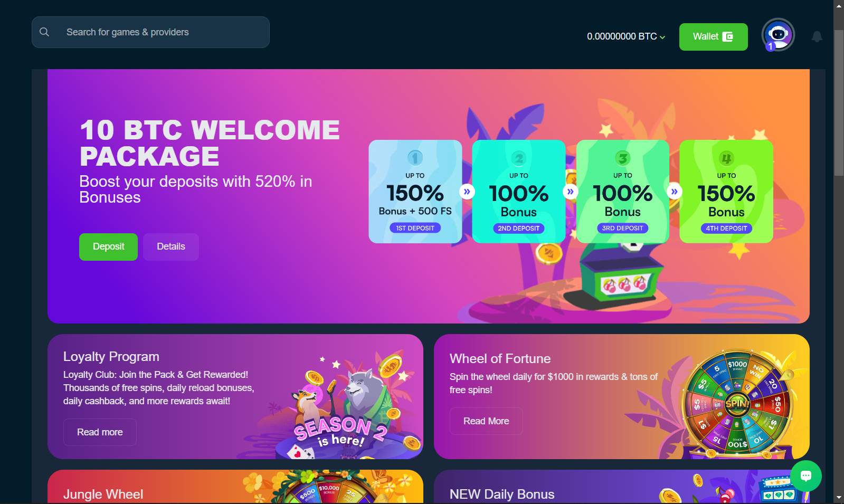This screenshot has width=844, height=504.
Task: Click arrow between third and fourth deposit
Action: [x=675, y=192]
